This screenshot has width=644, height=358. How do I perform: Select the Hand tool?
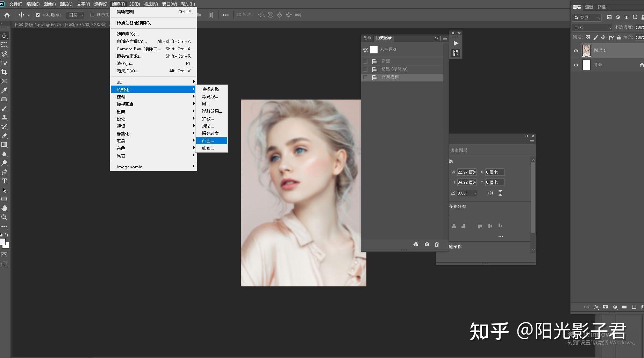point(5,208)
